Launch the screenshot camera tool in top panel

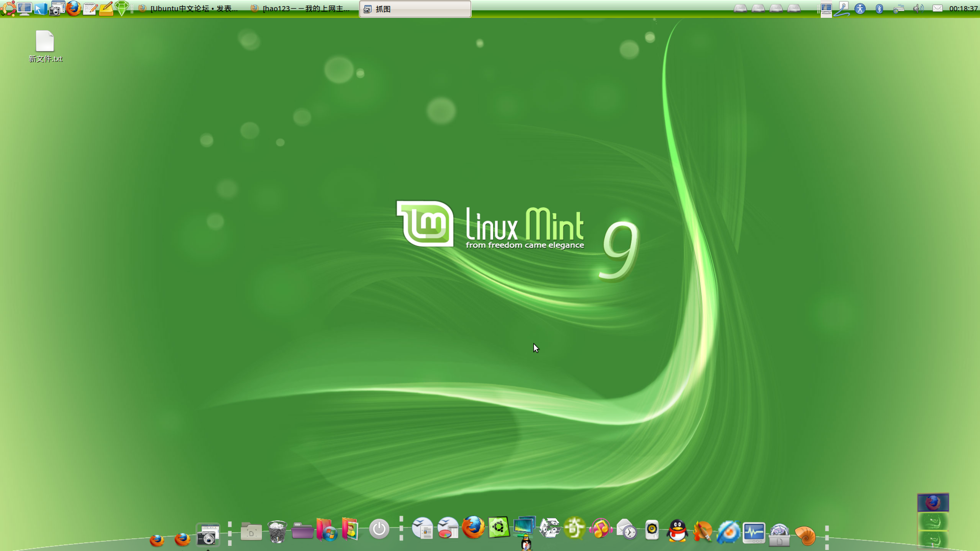click(57, 8)
